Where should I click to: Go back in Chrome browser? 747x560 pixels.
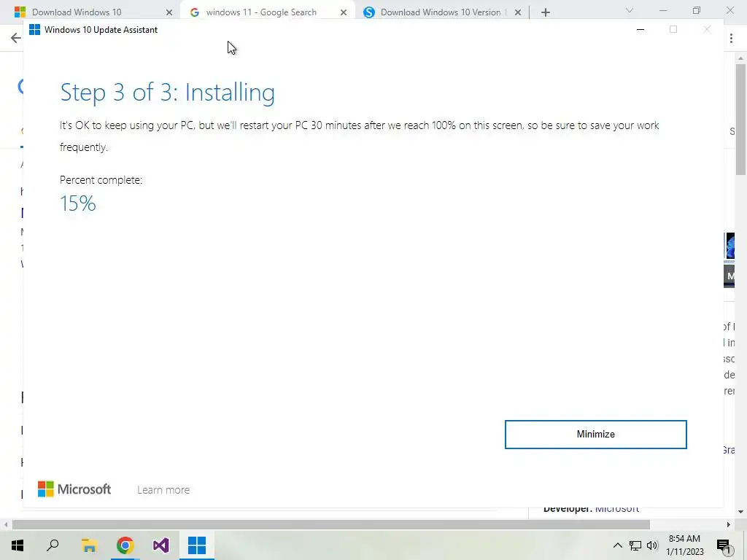pos(16,38)
